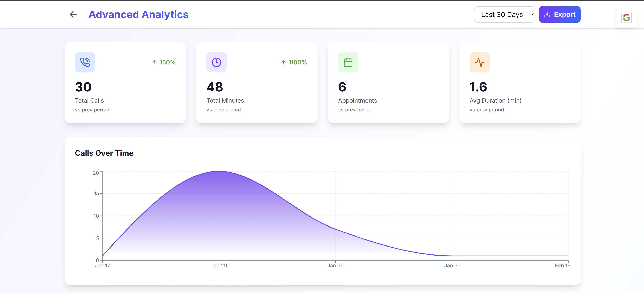
Task: Click the green up arrow showing 1100%
Action: (283, 62)
